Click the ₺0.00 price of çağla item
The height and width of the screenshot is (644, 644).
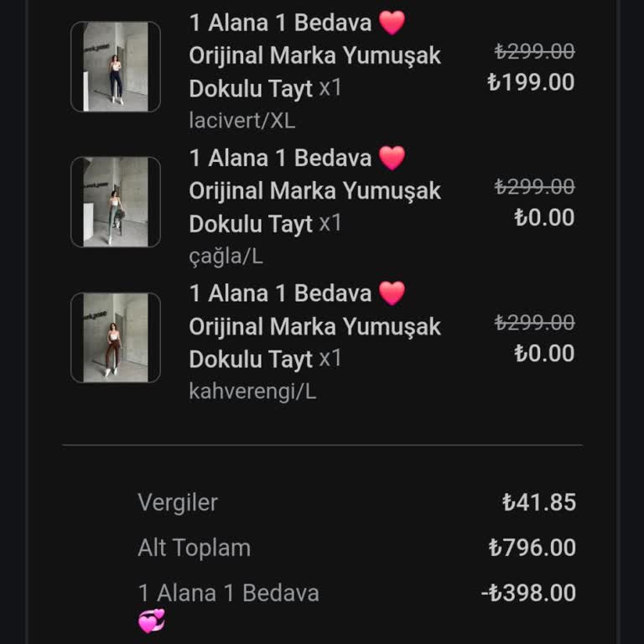544,217
